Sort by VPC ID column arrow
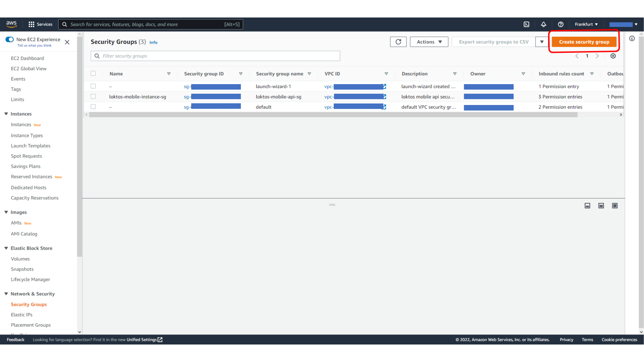The image size is (644, 362). pos(386,74)
